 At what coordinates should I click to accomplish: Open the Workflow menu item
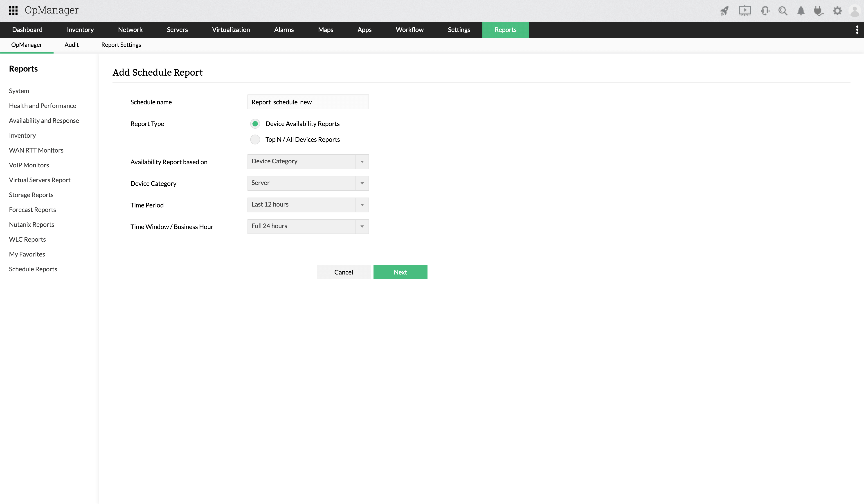(x=409, y=30)
